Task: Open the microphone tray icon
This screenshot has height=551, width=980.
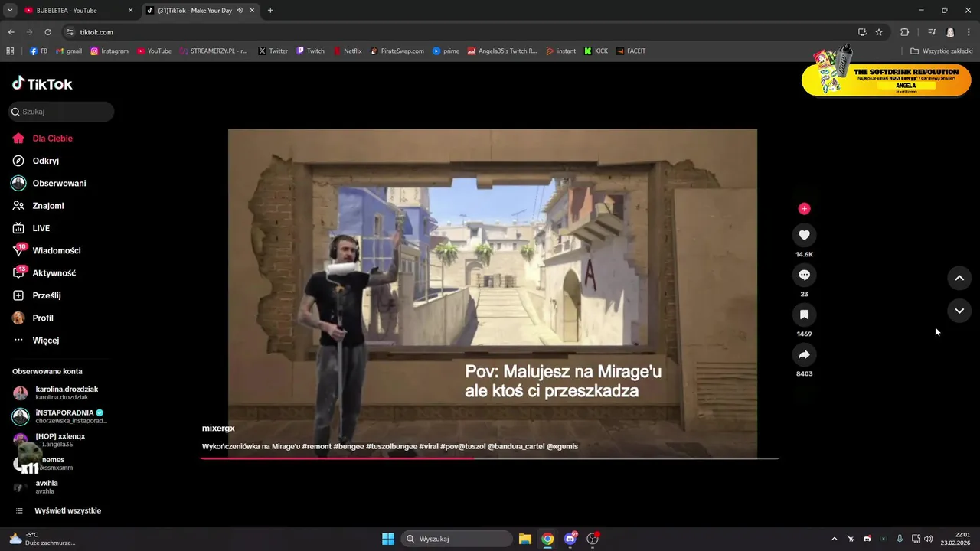Action: pos(900,539)
